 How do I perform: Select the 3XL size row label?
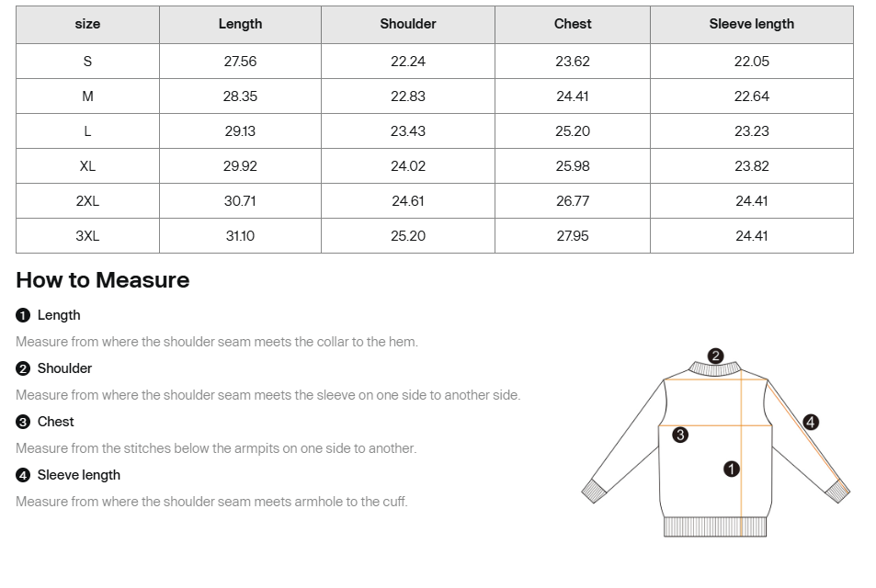pos(87,235)
